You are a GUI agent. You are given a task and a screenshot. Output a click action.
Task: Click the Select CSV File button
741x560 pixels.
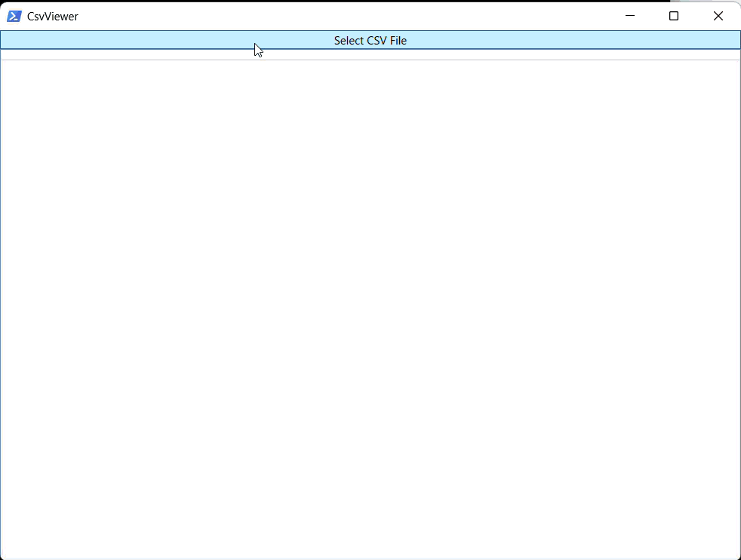coord(370,40)
